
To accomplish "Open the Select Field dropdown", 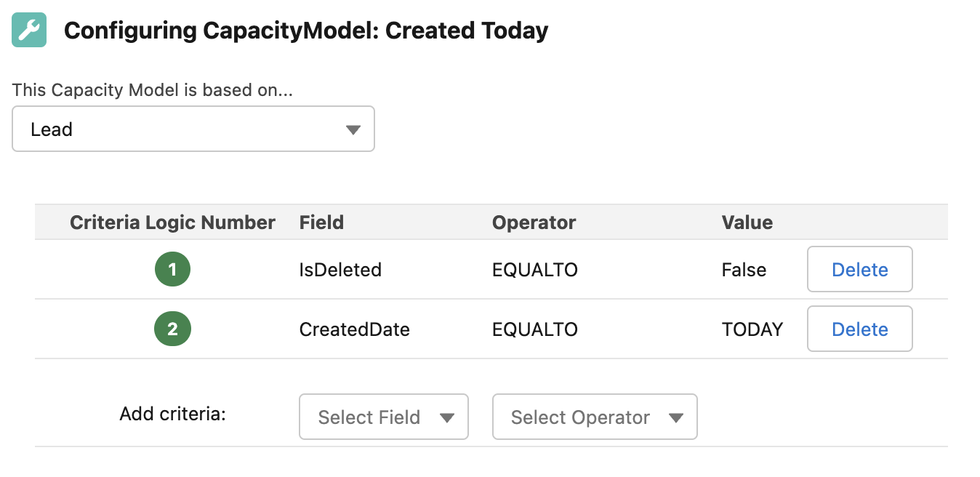I will [384, 417].
